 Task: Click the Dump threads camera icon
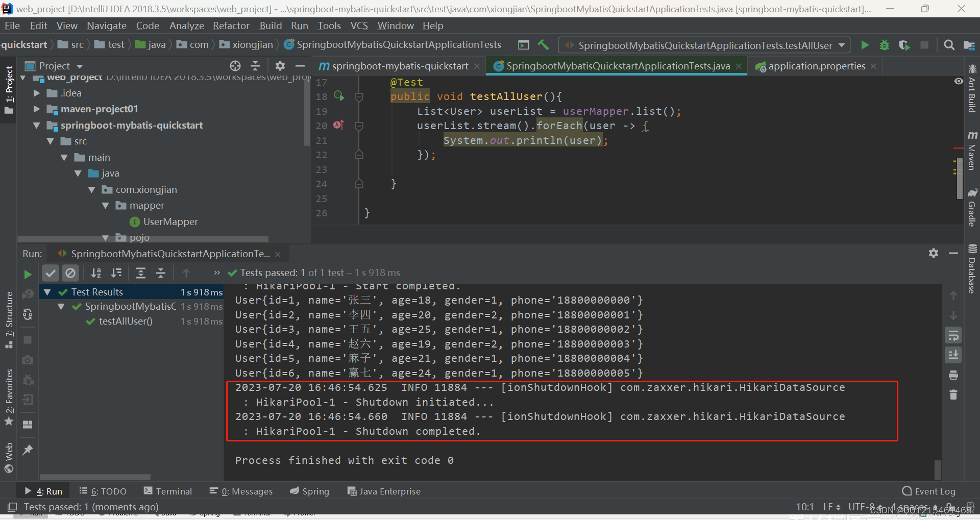coord(28,360)
